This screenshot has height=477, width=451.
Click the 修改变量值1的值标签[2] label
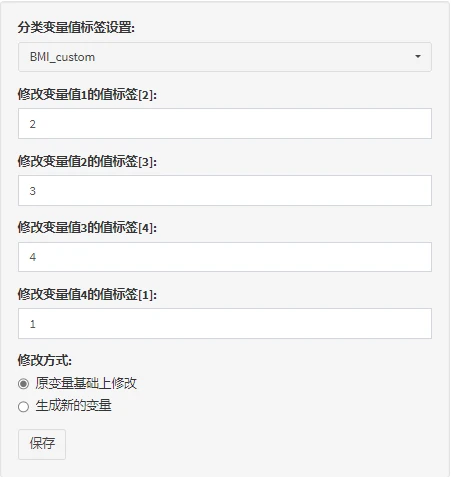pos(87,95)
